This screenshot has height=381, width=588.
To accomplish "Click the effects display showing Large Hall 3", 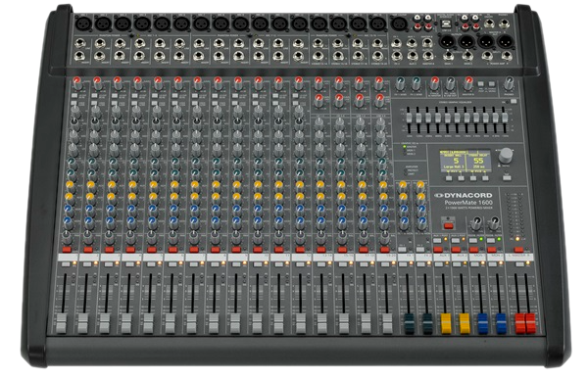I will [x=465, y=161].
